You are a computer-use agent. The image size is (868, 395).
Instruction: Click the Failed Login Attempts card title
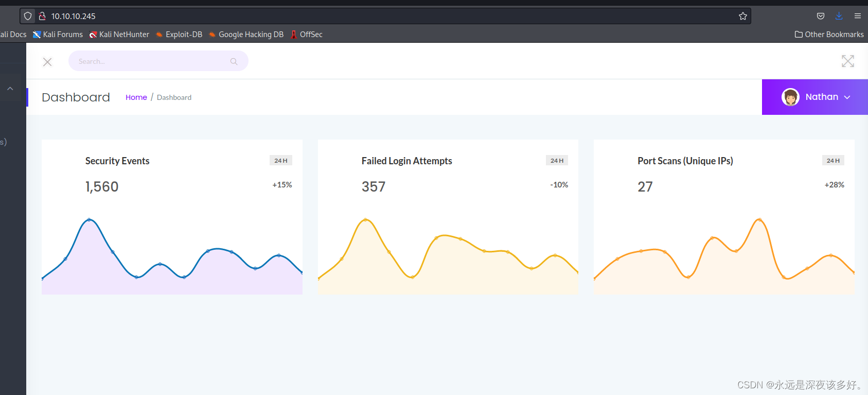click(407, 161)
